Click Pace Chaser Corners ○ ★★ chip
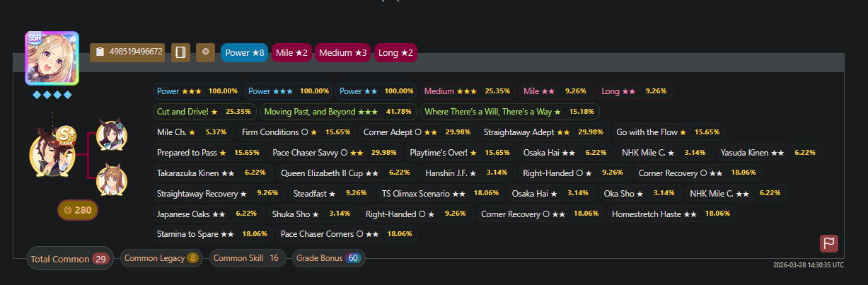The image size is (868, 285). click(347, 234)
